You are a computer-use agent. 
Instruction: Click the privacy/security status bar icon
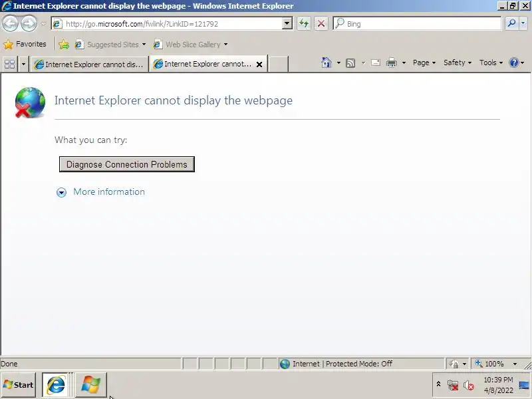[454, 364]
